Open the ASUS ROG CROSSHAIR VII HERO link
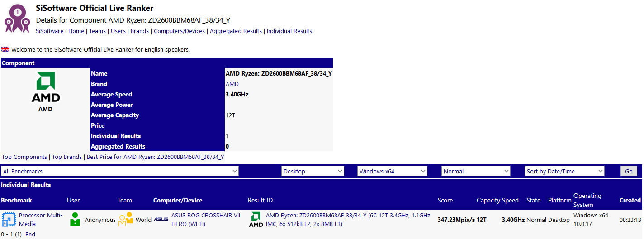The width and height of the screenshot is (644, 240). [206, 220]
